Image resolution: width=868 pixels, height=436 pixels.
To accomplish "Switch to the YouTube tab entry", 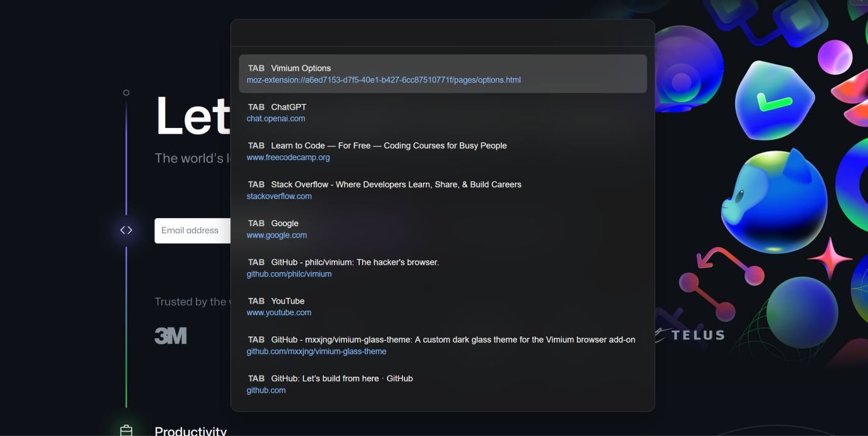I will (x=443, y=307).
